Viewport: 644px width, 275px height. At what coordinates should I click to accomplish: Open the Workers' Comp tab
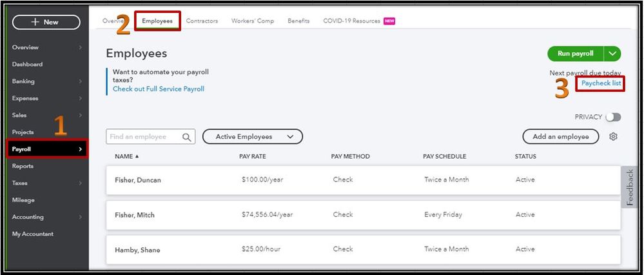(253, 21)
